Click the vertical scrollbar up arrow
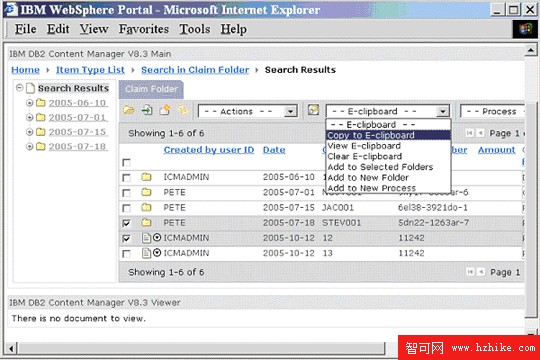Screen dimensions: 540x360 click(x=531, y=51)
